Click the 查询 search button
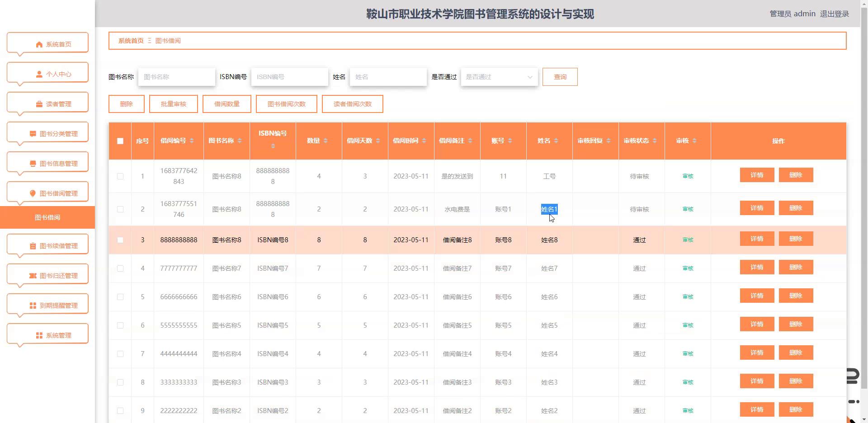This screenshot has height=423, width=868. [560, 77]
